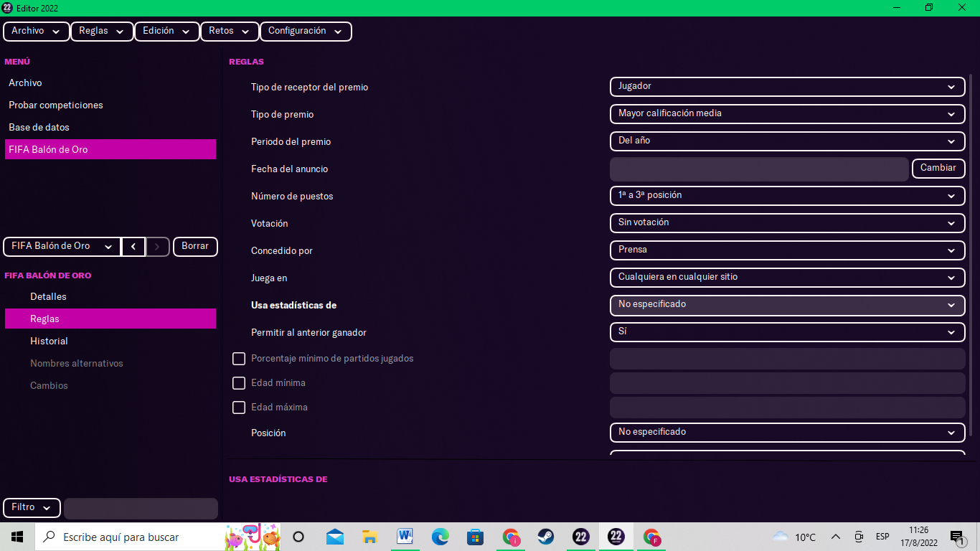Screen dimensions: 980x551
Task: Open the Votación dropdown
Action: [787, 223]
